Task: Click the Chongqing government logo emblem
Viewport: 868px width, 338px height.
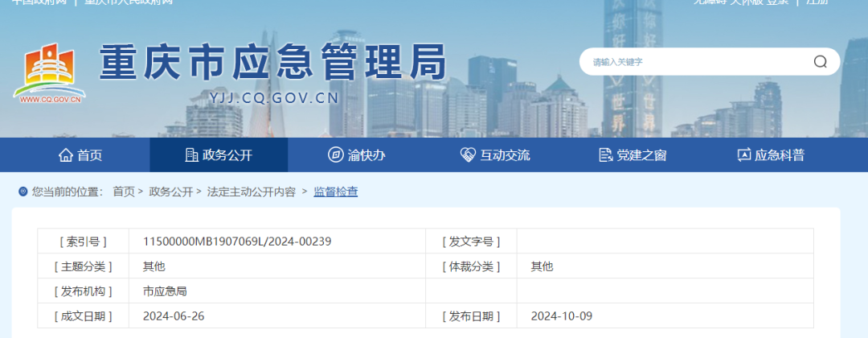Action: tap(49, 72)
